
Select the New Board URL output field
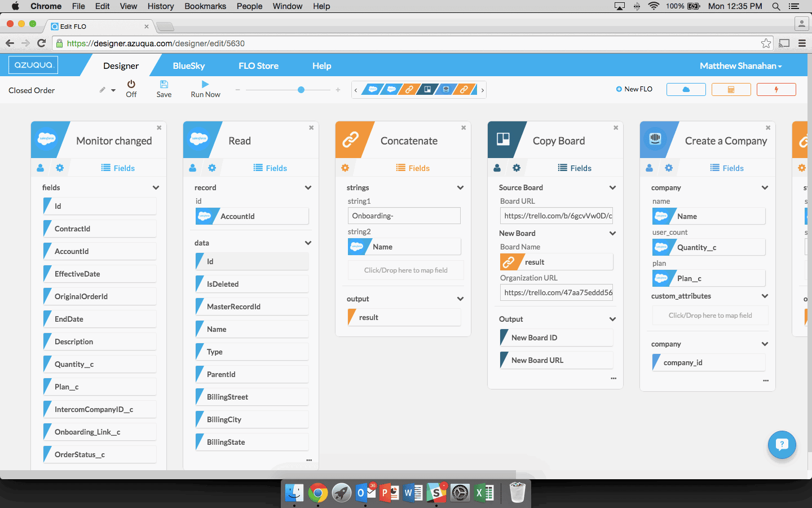(x=557, y=360)
